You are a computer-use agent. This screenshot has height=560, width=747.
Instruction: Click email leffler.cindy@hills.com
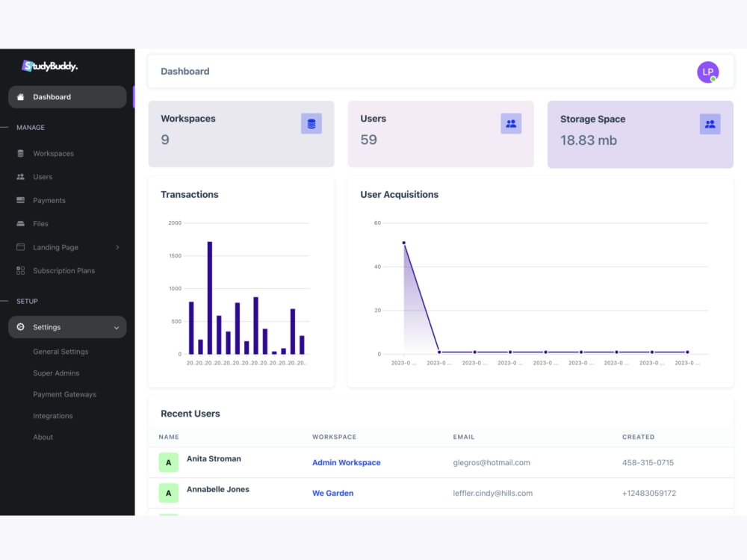[492, 493]
